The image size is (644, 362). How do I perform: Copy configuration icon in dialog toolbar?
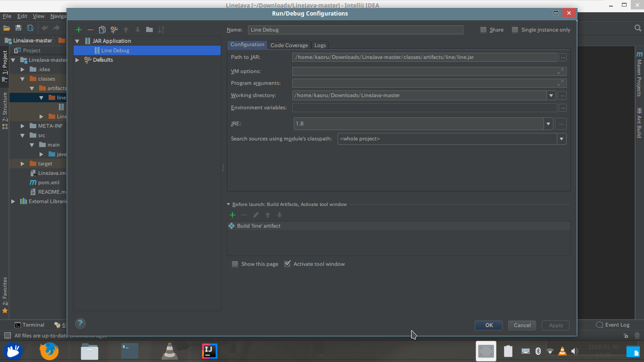(x=102, y=30)
